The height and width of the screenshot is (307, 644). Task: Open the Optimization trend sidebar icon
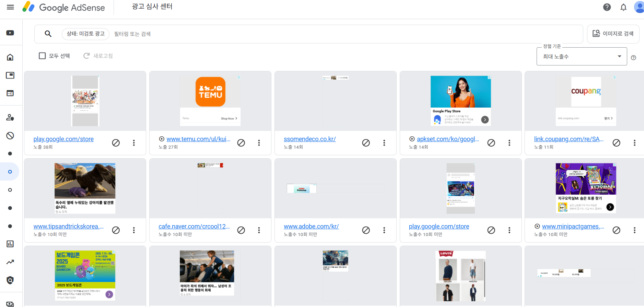click(10, 262)
